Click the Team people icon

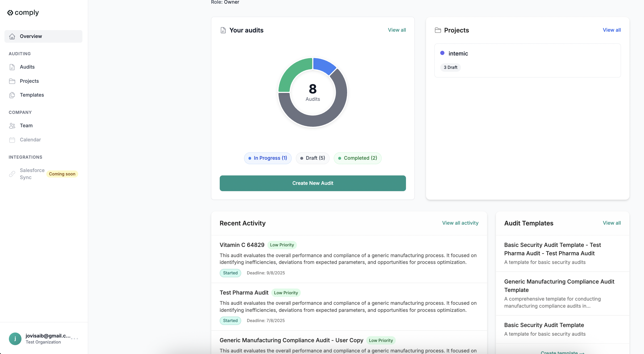12,126
